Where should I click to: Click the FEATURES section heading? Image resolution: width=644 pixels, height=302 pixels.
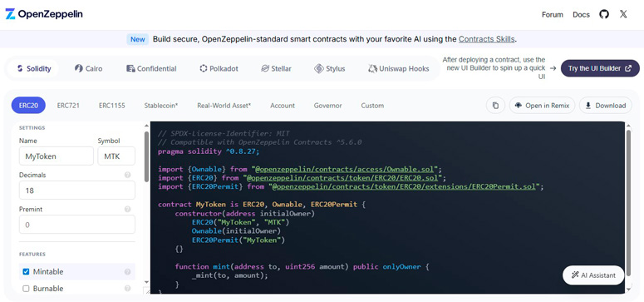[x=32, y=255]
